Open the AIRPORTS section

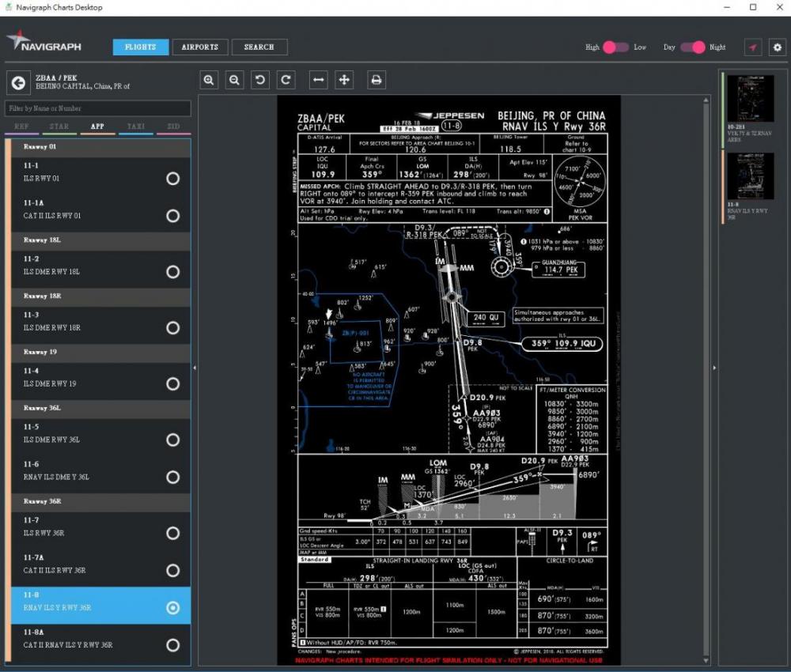pos(200,47)
